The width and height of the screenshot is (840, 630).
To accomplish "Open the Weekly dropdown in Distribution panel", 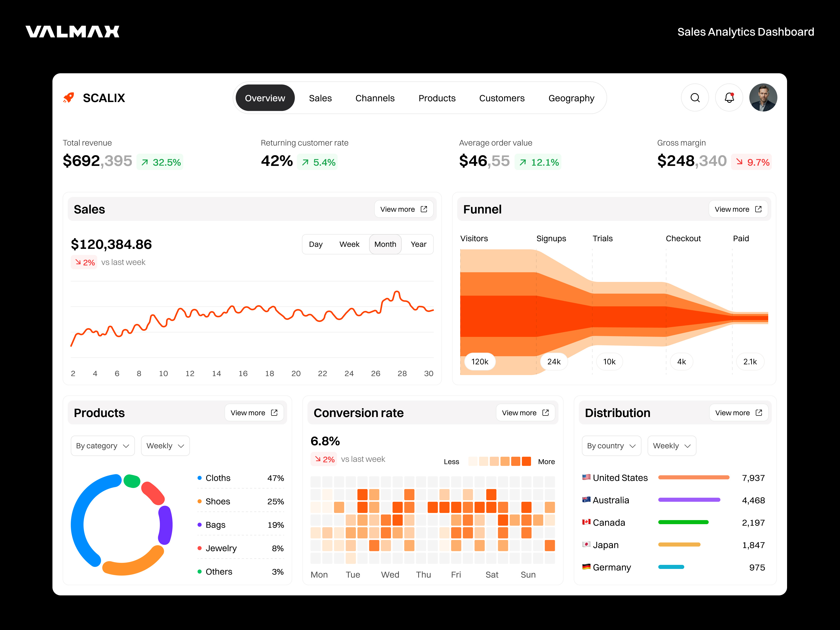I will point(671,446).
